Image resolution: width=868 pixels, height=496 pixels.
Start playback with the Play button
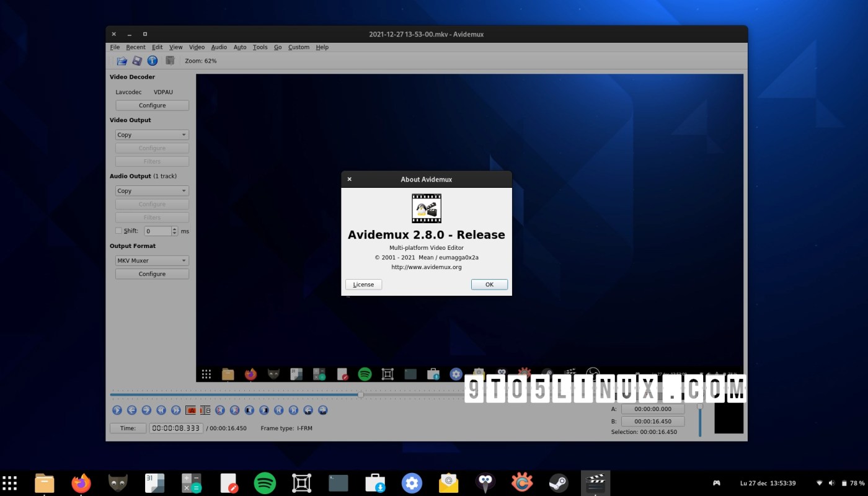click(117, 410)
